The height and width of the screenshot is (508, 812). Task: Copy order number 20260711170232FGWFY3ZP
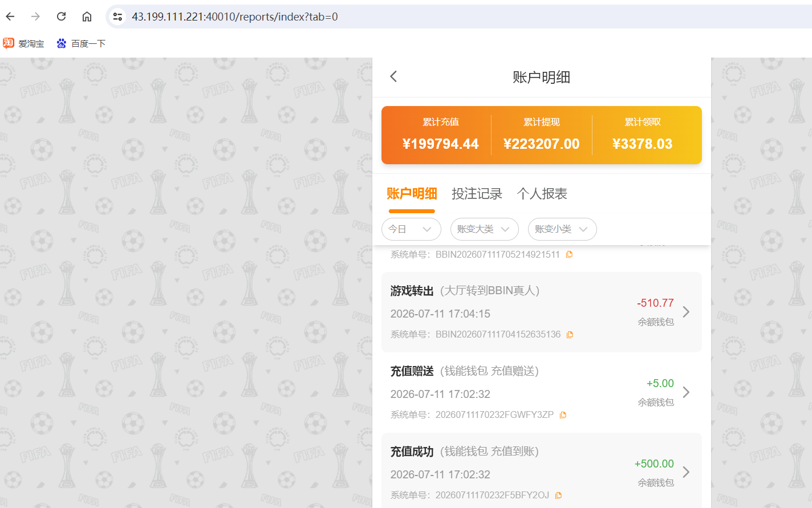(x=563, y=415)
